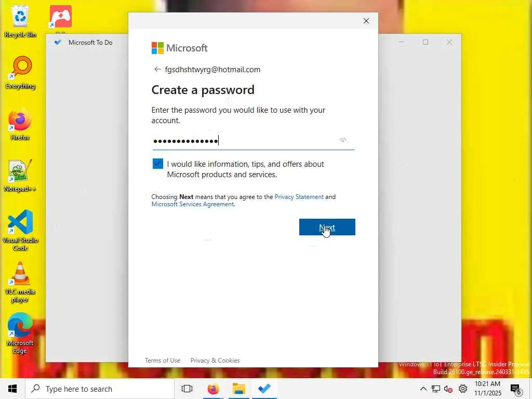Image resolution: width=532 pixels, height=399 pixels.
Task: Click the email address fgsdhshtwyrg@hotmail.com text
Action: click(x=212, y=70)
